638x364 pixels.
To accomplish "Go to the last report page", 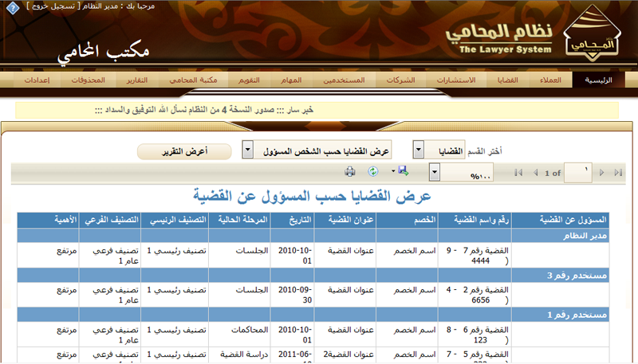I will pos(619,173).
